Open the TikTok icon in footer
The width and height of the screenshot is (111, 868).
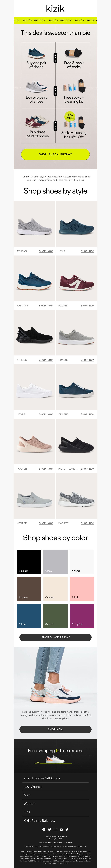[67, 829]
